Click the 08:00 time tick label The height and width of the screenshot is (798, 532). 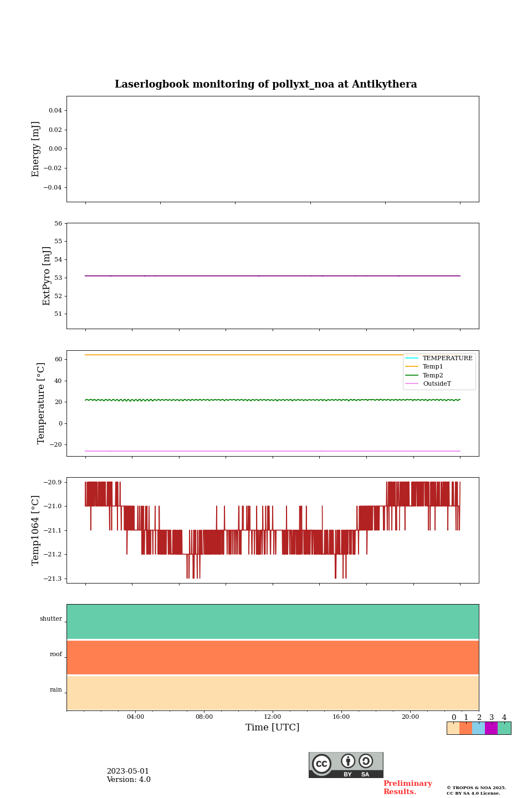(x=204, y=717)
